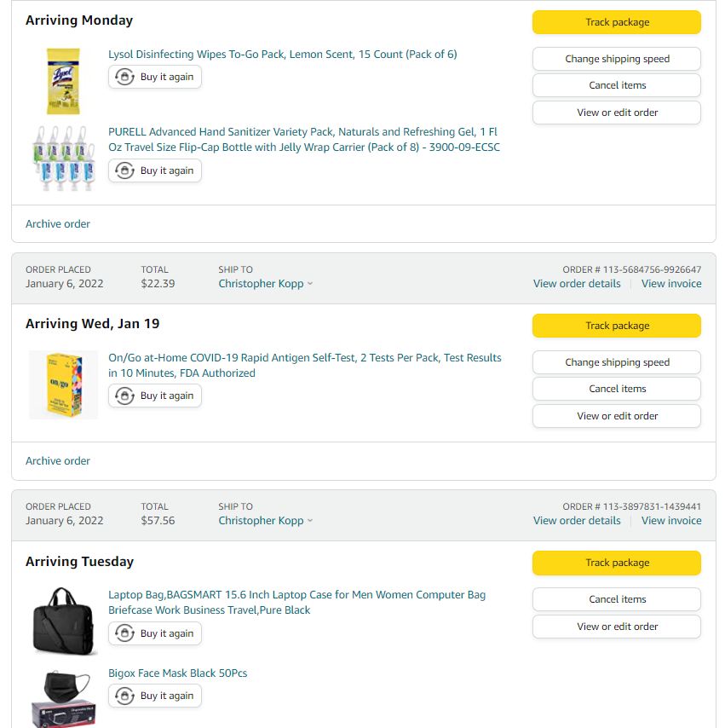Open Lysol Disinfecting Wipes product image
The width and height of the screenshot is (725, 728).
pyautogui.click(x=63, y=81)
